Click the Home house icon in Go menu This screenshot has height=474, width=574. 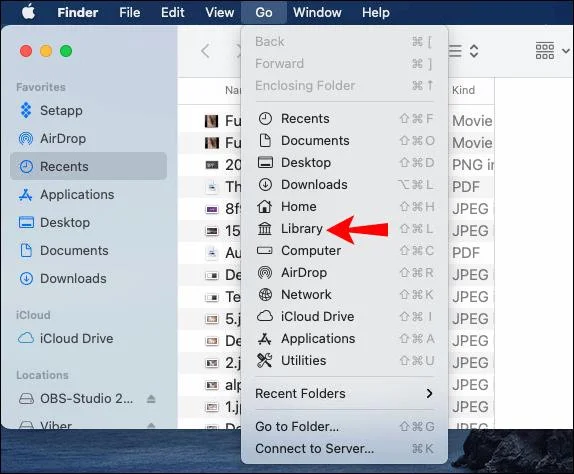coord(265,207)
